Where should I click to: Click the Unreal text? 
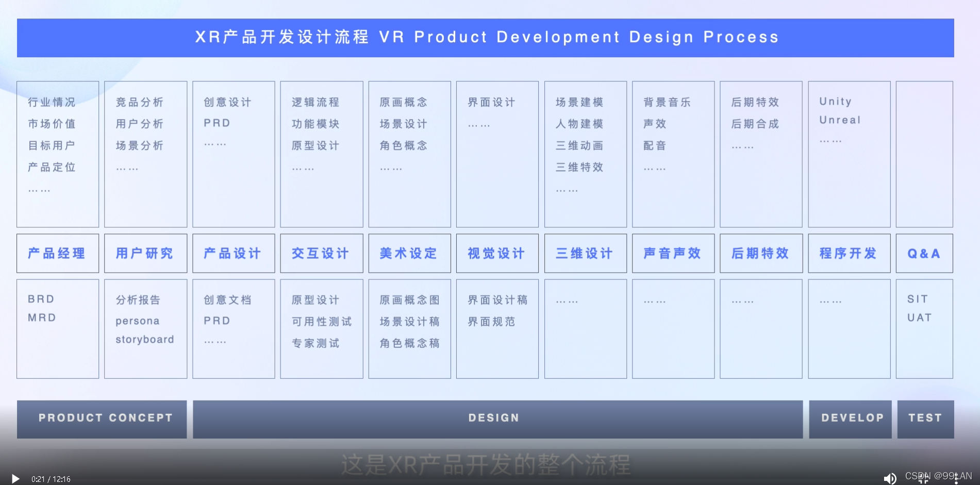(840, 120)
